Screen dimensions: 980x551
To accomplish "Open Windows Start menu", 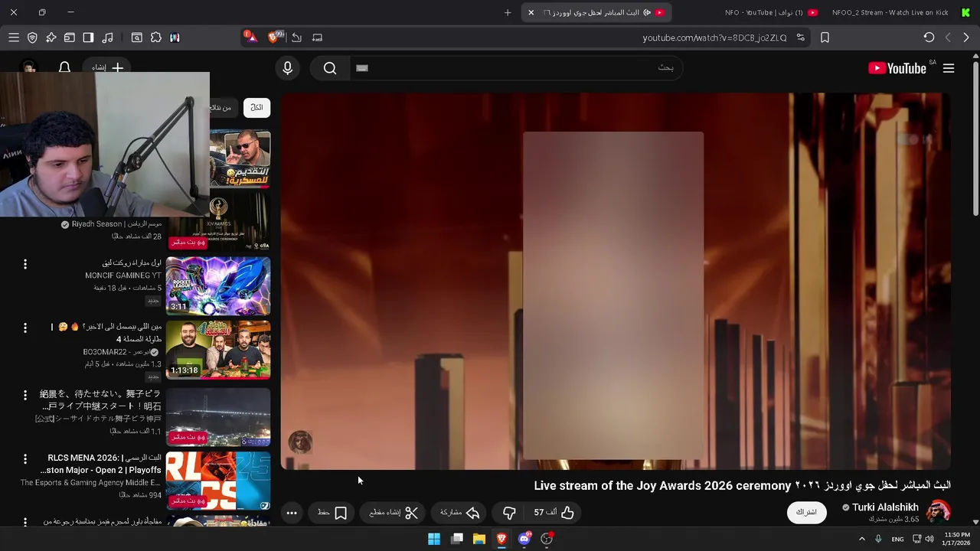I will pos(434,539).
